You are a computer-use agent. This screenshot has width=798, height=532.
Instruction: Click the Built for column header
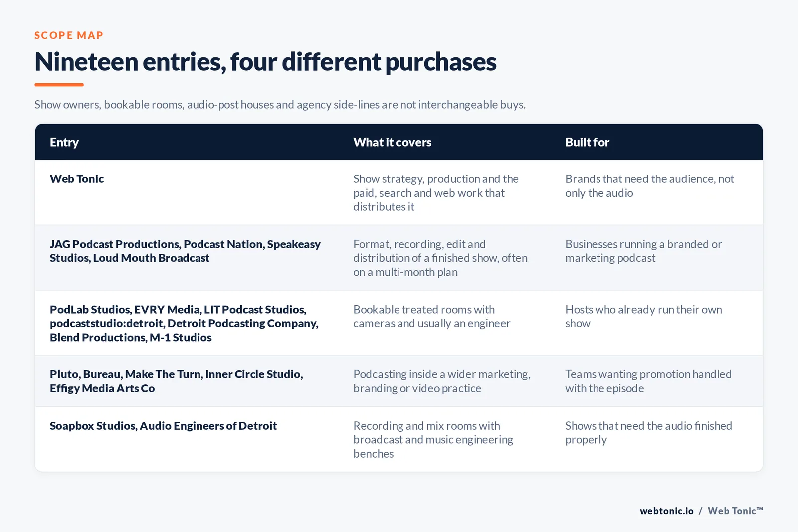tap(587, 142)
